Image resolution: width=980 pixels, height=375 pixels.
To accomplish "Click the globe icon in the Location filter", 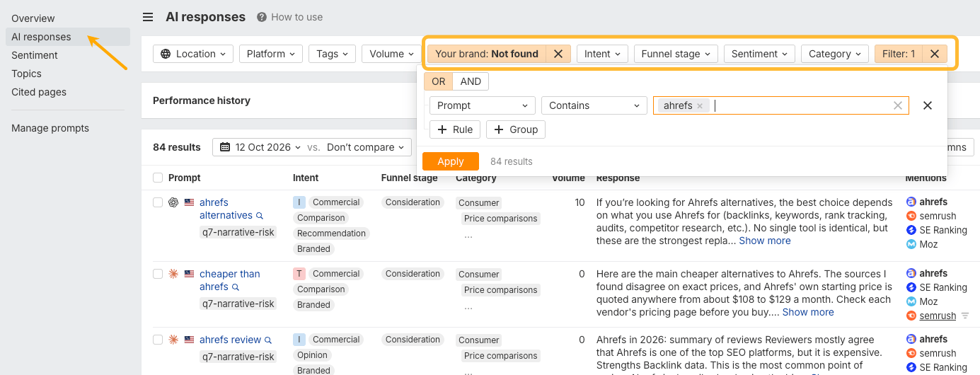I will tap(166, 54).
